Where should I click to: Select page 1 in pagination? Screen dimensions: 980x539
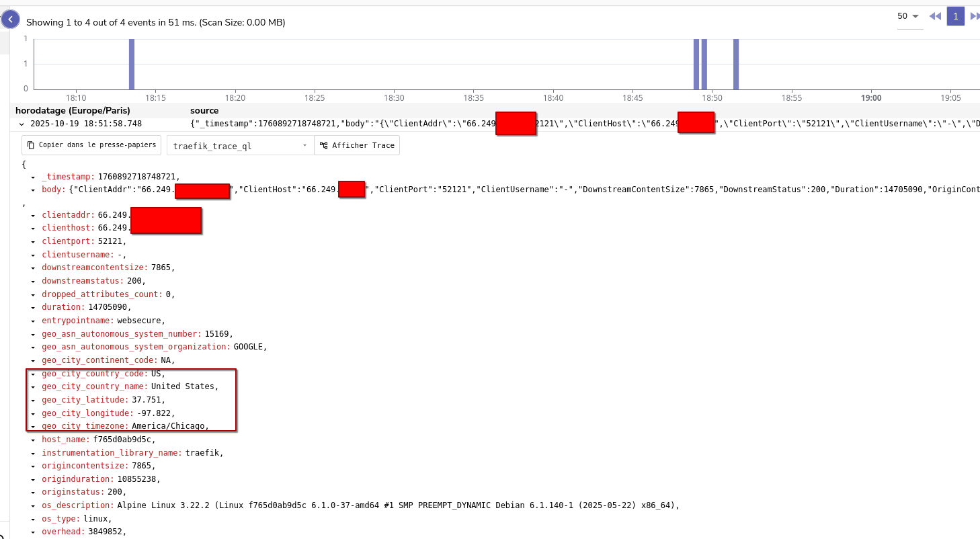pyautogui.click(x=955, y=17)
